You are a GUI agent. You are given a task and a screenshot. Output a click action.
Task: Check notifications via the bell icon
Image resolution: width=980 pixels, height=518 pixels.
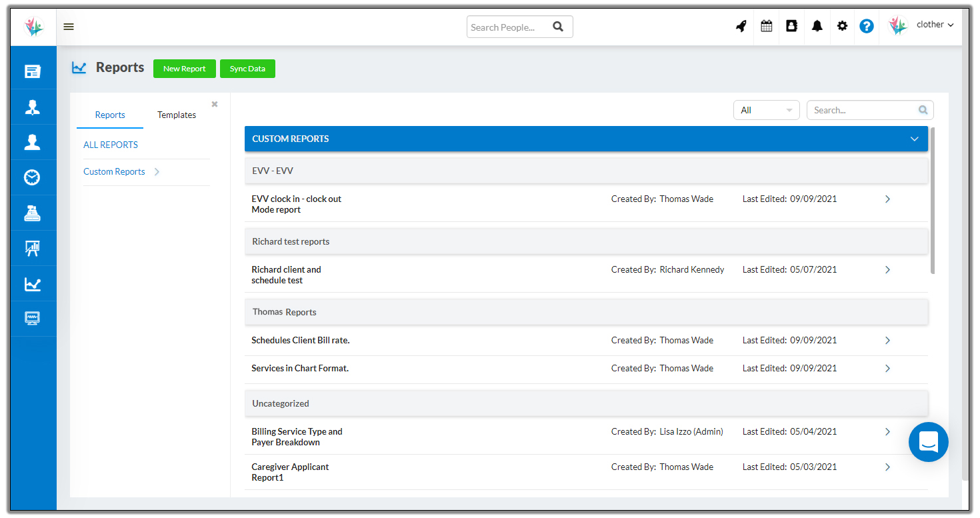point(817,25)
